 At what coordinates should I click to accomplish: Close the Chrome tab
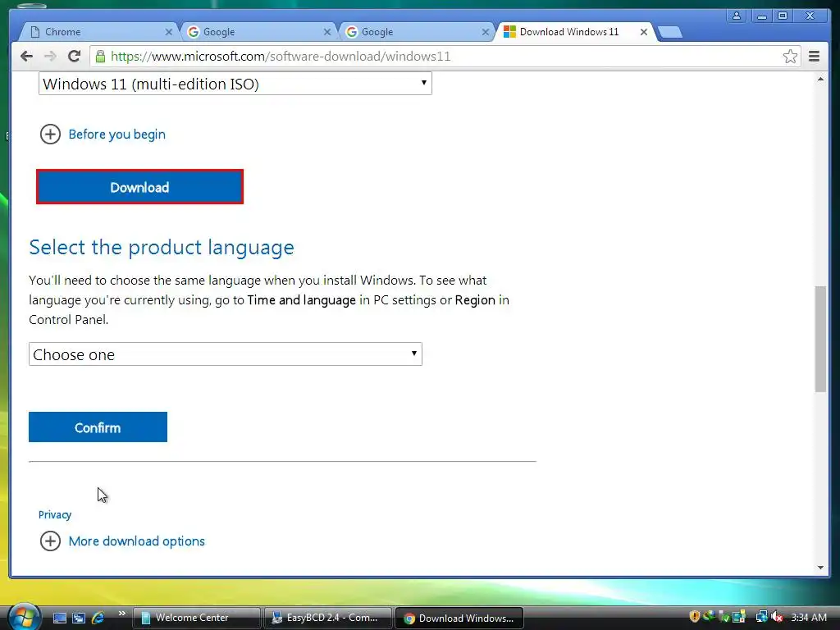[x=169, y=32]
